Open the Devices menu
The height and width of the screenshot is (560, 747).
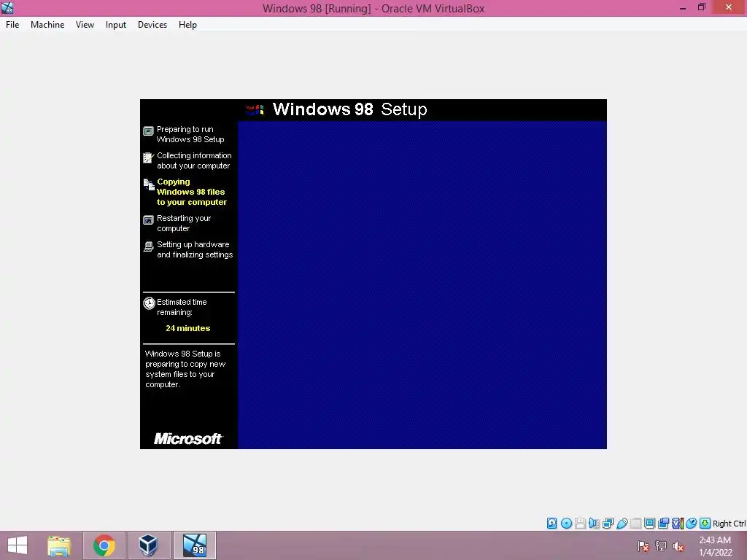[x=152, y=25]
